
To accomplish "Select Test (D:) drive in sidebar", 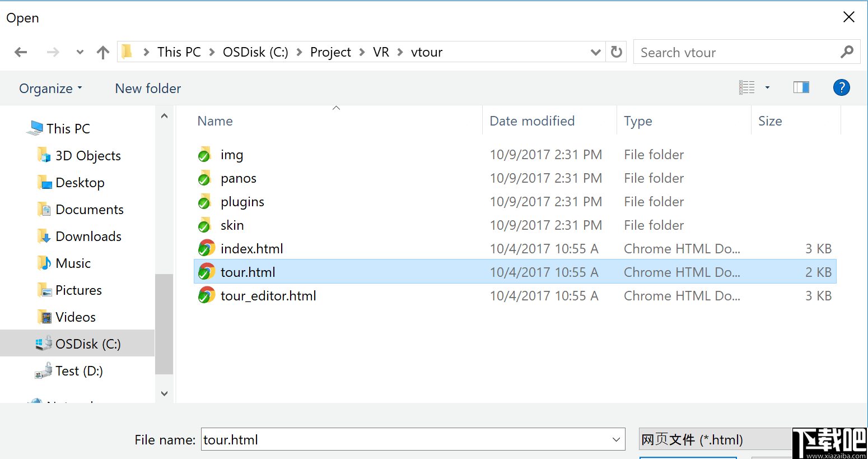I will click(79, 371).
